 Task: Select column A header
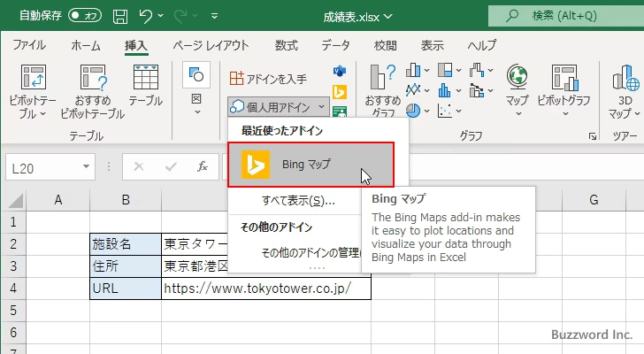[x=58, y=200]
